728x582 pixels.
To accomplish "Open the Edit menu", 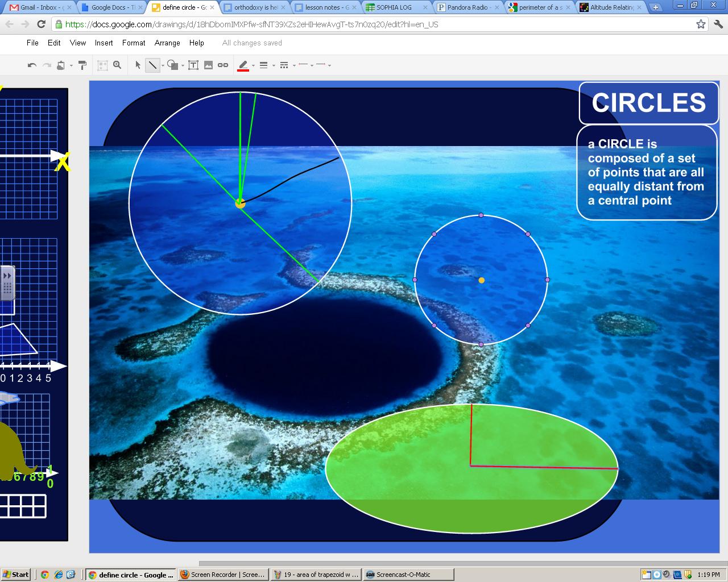I will pyautogui.click(x=54, y=43).
